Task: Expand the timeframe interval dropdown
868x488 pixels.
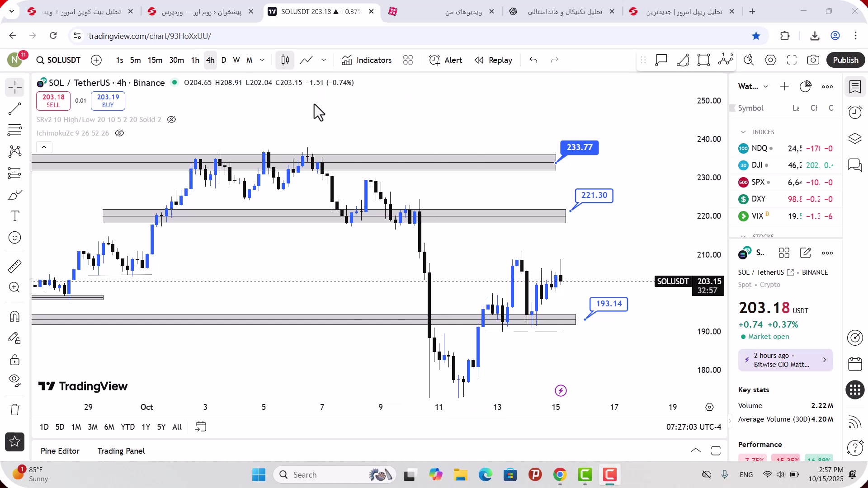Action: click(262, 60)
